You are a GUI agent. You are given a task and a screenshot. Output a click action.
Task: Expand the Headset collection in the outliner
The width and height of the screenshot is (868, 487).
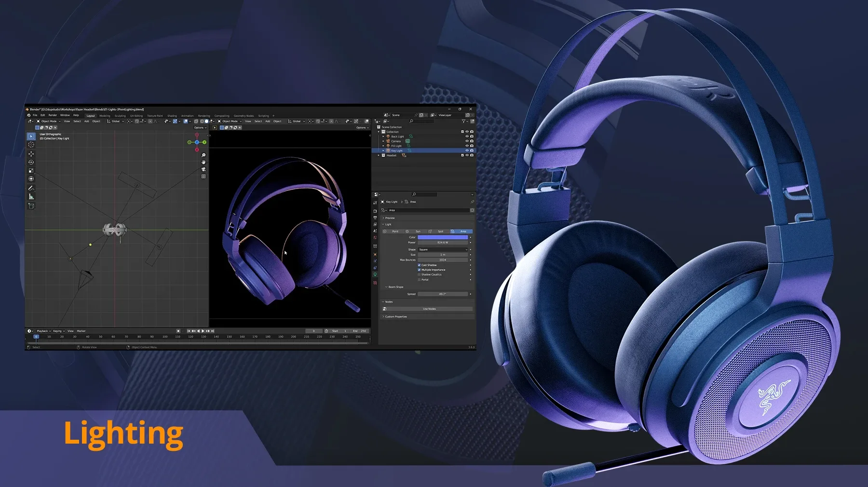tap(379, 155)
